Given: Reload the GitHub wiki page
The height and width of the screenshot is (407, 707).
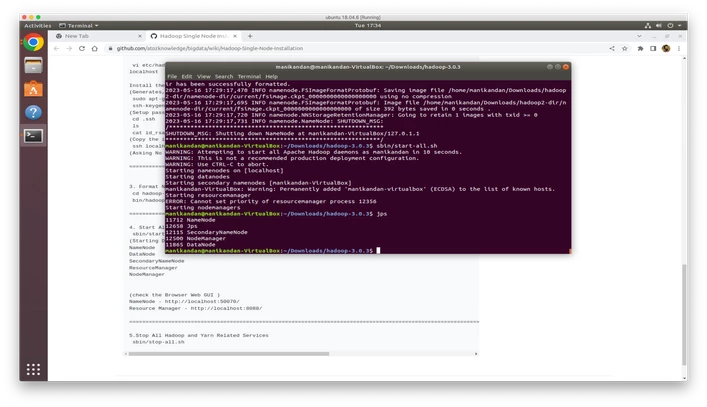Looking at the screenshot, I should pos(82,48).
